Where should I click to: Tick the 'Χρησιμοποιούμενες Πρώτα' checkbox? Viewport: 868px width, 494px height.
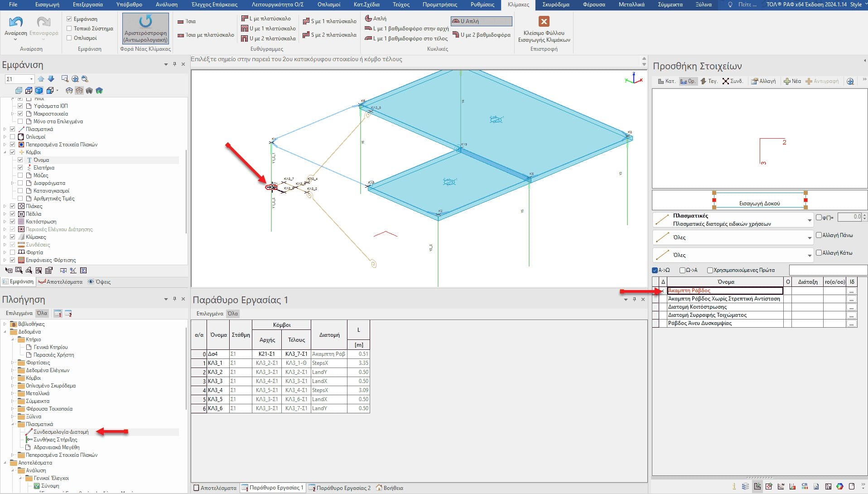click(x=710, y=271)
